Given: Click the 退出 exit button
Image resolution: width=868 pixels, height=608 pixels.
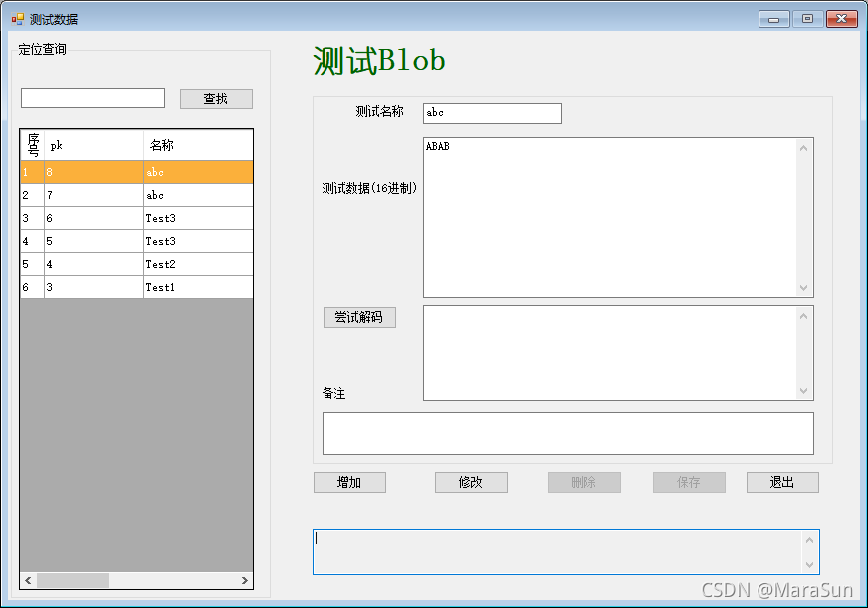Looking at the screenshot, I should pyautogui.click(x=782, y=482).
